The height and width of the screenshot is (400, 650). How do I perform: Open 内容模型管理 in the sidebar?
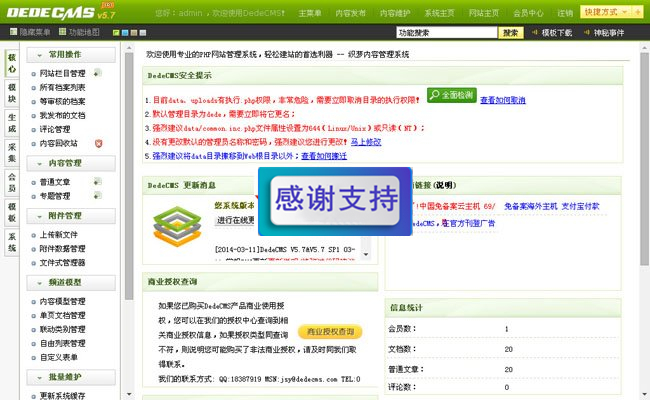[x=62, y=301]
